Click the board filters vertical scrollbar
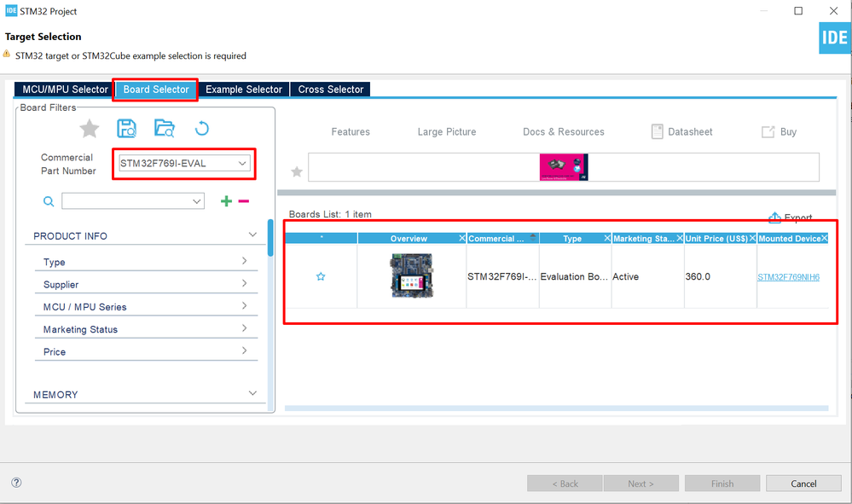The image size is (852, 504). (270, 237)
